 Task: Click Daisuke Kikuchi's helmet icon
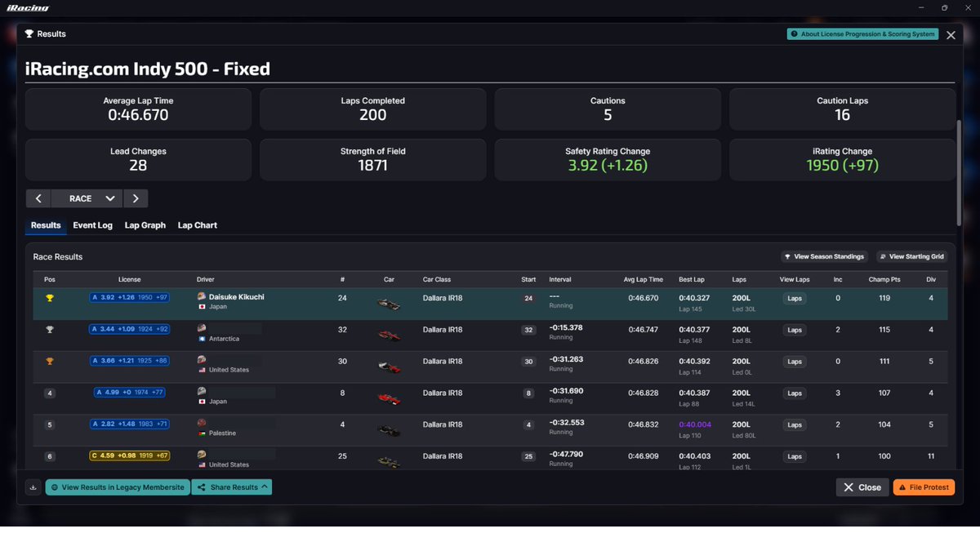[202, 296]
